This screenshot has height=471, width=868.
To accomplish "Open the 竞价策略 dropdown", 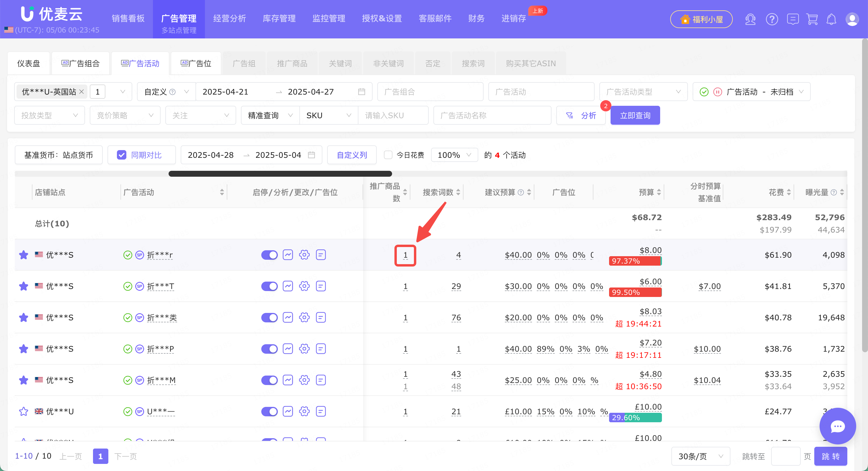I will point(125,116).
